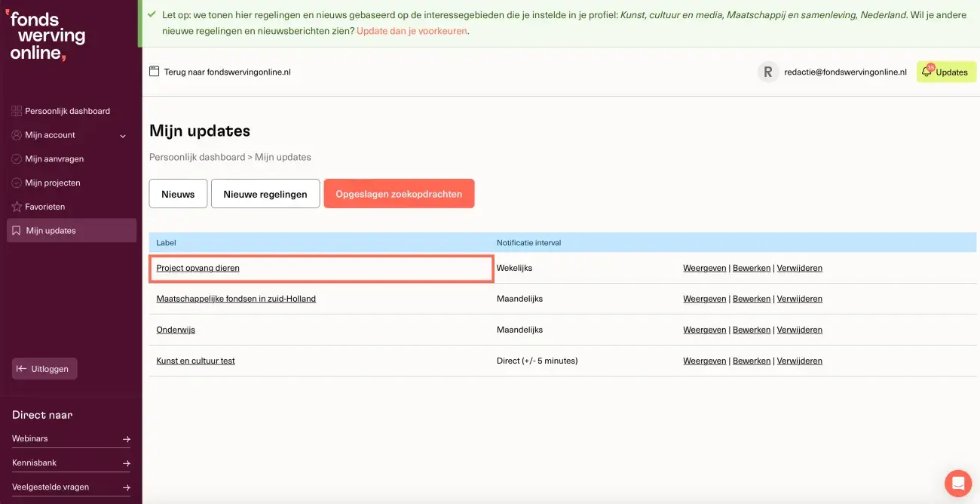Expand the Mijn account chevron
The width and height of the screenshot is (980, 504).
pyautogui.click(x=122, y=136)
